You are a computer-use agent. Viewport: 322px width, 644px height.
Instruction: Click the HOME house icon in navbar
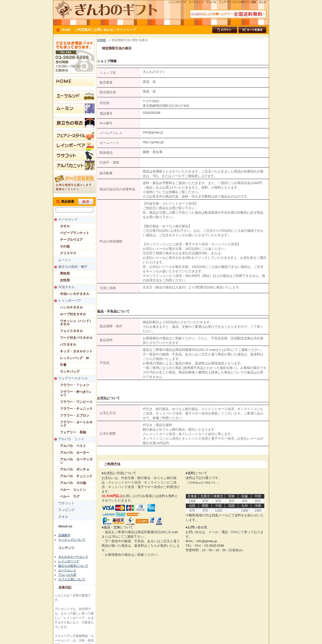click(58, 30)
